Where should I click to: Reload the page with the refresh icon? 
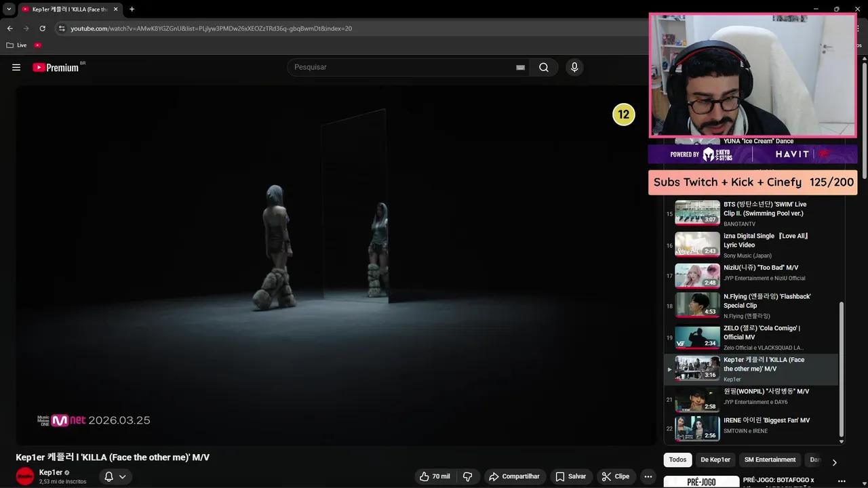tap(42, 28)
